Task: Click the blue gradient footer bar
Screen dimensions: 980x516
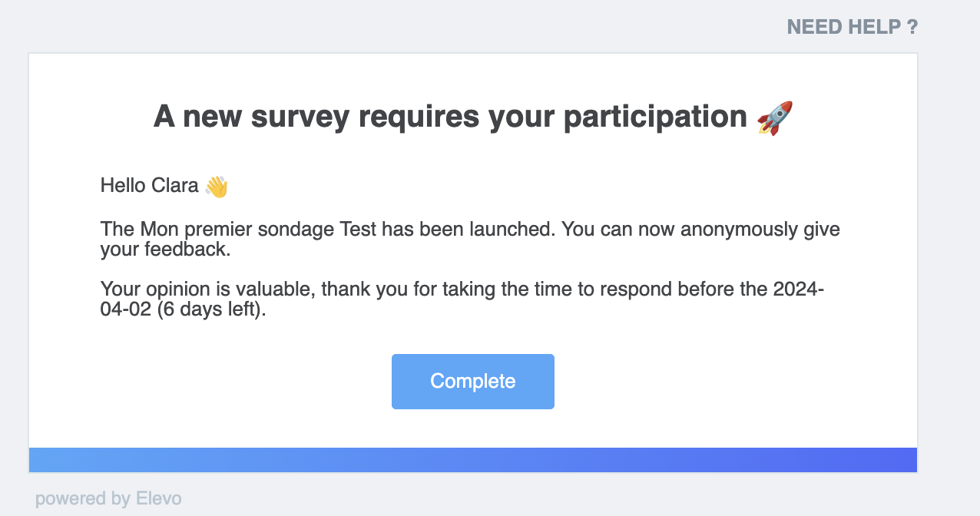Action: pyautogui.click(x=473, y=460)
